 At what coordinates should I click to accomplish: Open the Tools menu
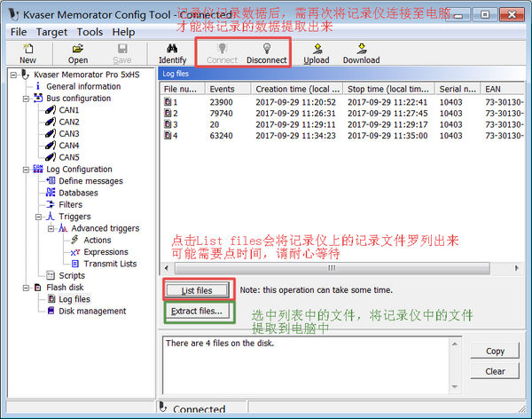click(x=90, y=32)
